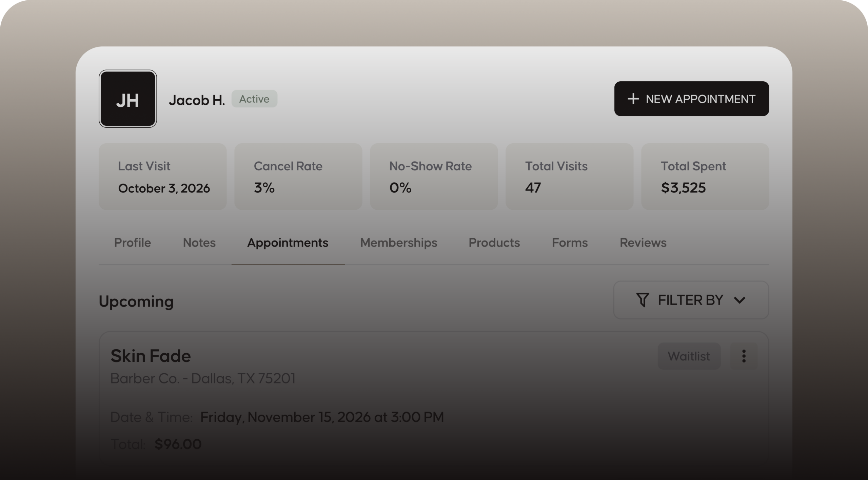Click the Cancel Rate card
The image size is (868, 480).
(298, 176)
